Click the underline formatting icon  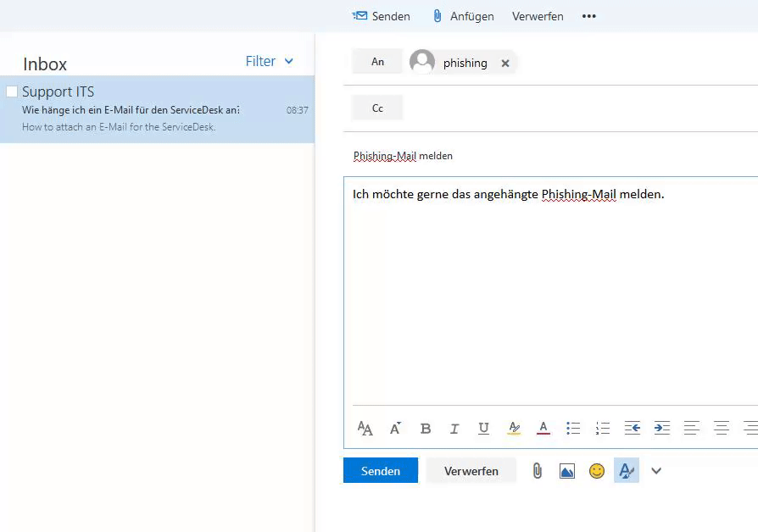(x=483, y=429)
